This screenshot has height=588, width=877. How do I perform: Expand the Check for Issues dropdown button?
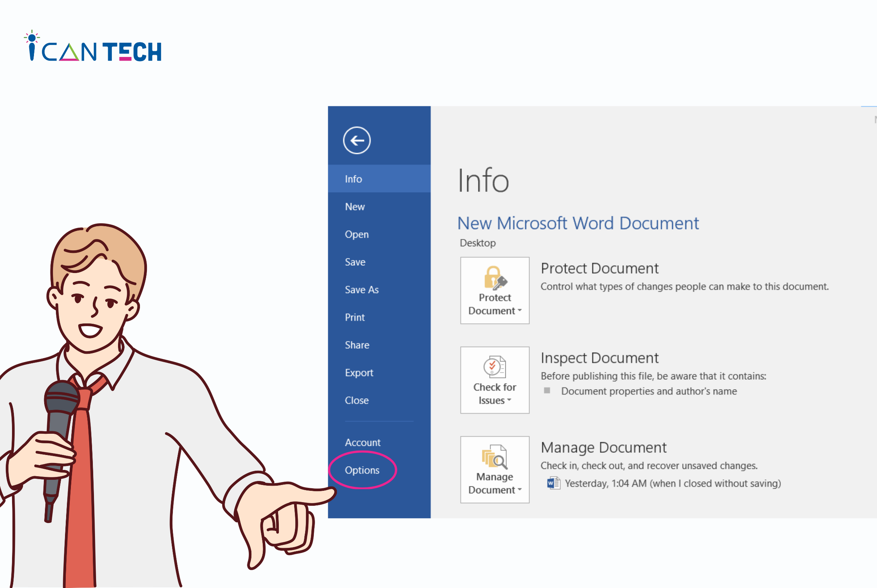pyautogui.click(x=494, y=380)
